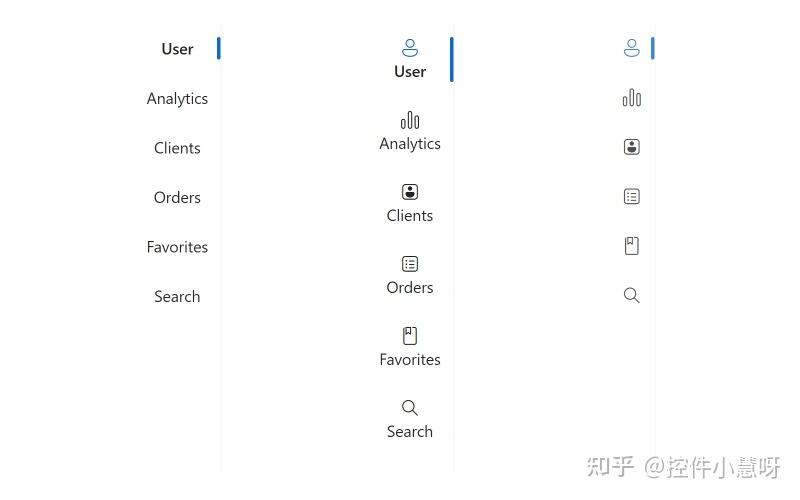
Task: Switch to the text-only User tab
Action: 177,49
